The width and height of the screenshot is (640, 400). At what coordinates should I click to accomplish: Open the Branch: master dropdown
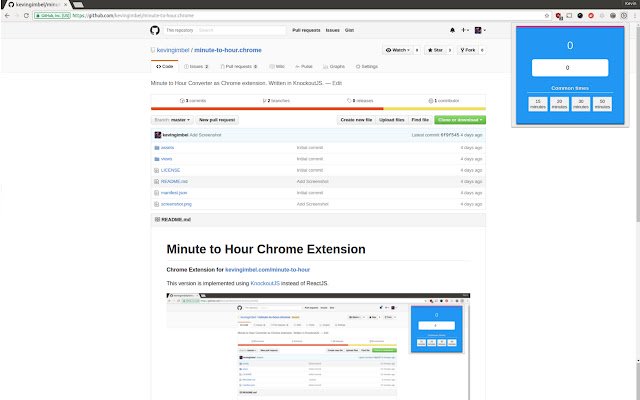172,120
